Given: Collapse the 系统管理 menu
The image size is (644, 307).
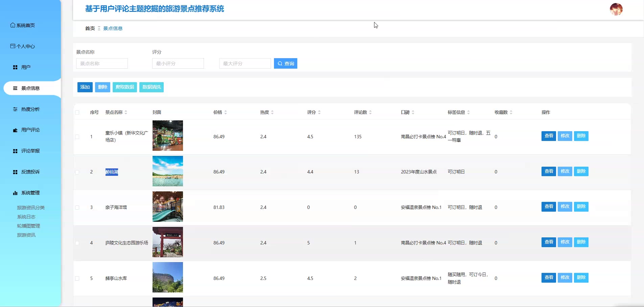Looking at the screenshot, I should [30, 193].
